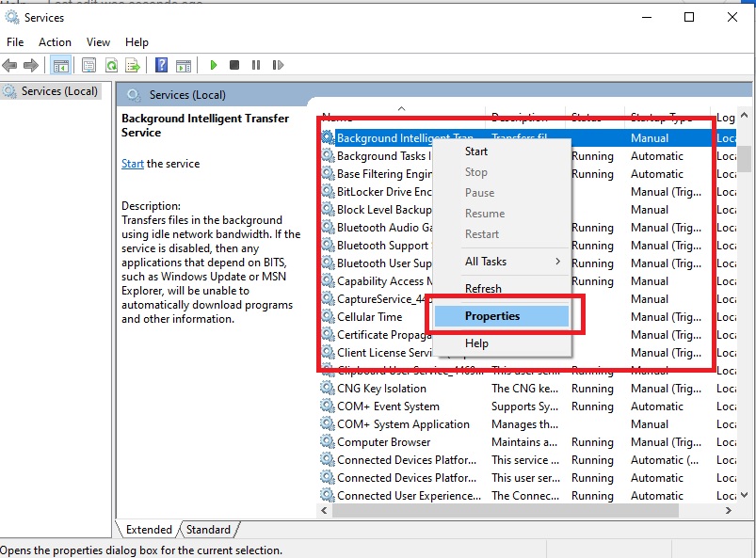Maximize the Services window
The image size is (756, 558).
(x=689, y=17)
